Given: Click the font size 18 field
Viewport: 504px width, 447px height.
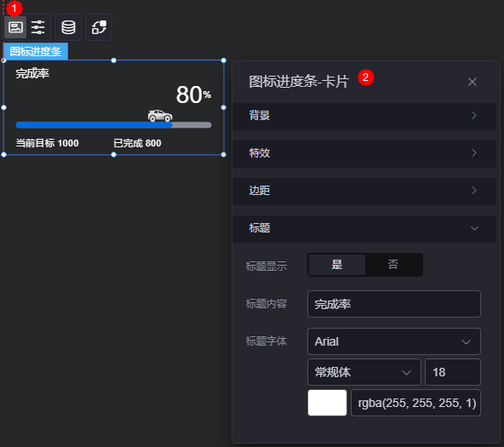Looking at the screenshot, I should pos(453,372).
